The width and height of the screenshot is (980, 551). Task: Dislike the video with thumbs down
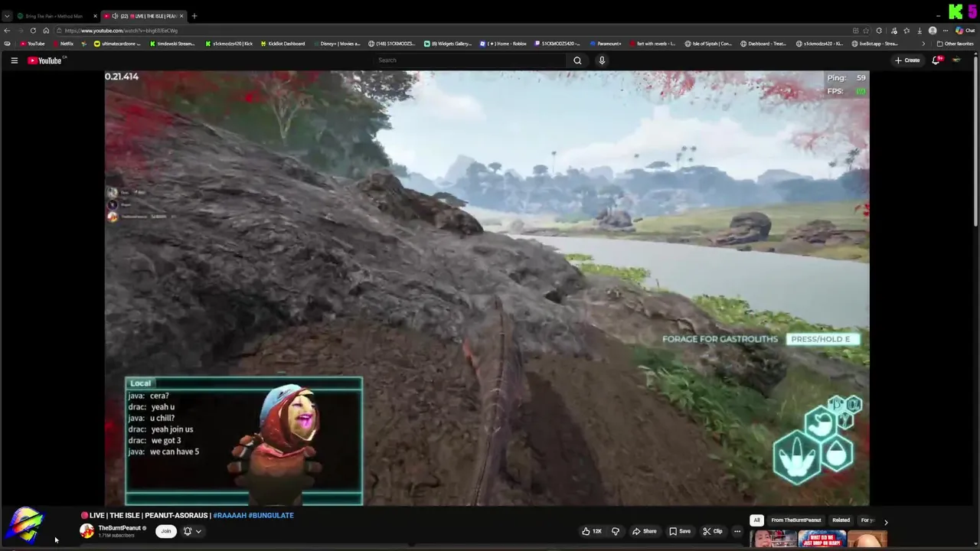[x=616, y=531]
